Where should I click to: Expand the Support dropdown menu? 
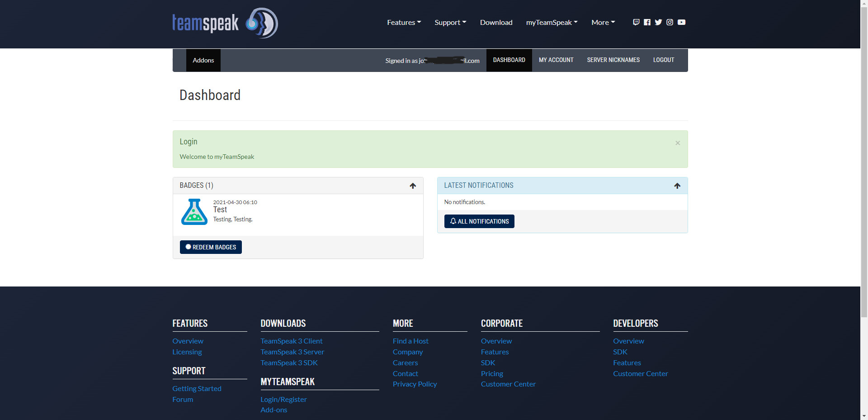pos(450,22)
